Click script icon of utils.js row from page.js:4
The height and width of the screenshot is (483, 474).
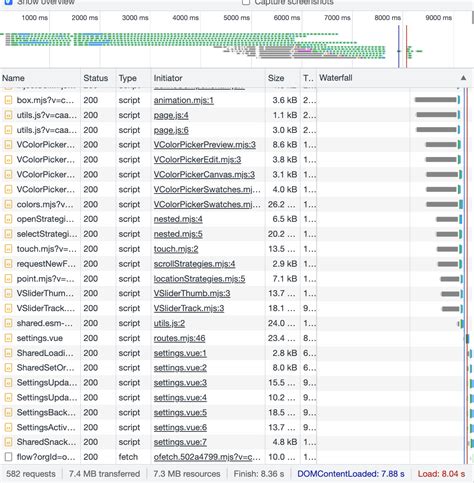[x=8, y=115]
